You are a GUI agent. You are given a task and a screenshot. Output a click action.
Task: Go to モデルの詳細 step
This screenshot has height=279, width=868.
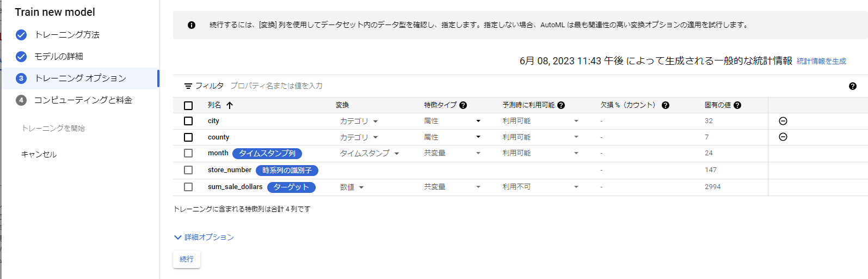tap(59, 57)
